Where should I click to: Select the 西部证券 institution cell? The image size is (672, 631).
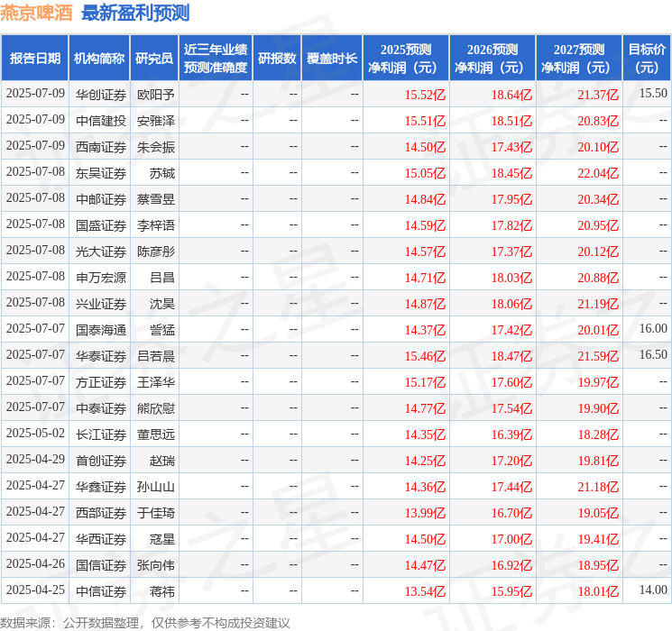[x=101, y=513]
